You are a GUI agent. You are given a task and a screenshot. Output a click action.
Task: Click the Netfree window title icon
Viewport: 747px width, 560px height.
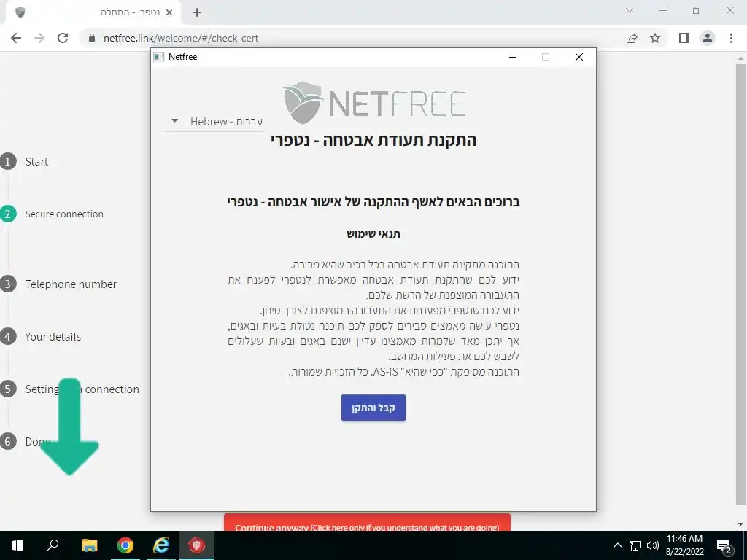158,57
